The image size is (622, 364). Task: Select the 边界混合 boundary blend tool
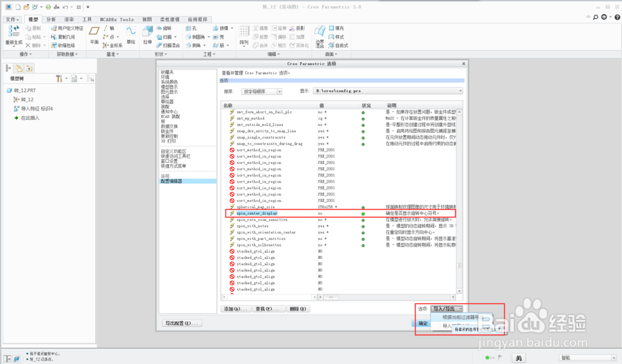pos(320,37)
